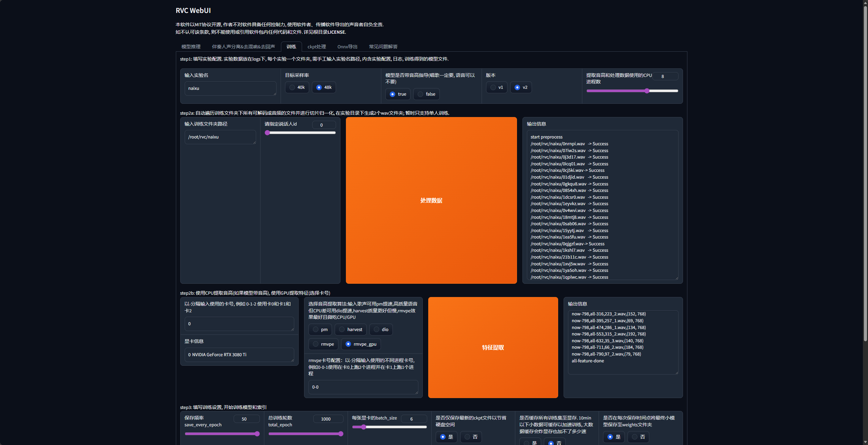
Task: Choose 否 for saving small model to weights
Action: pyautogui.click(x=638, y=437)
